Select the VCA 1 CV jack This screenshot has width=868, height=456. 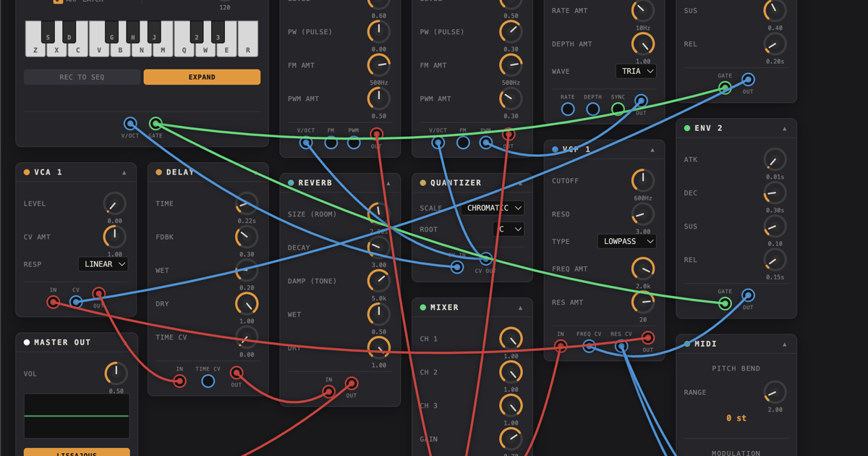pyautogui.click(x=76, y=302)
